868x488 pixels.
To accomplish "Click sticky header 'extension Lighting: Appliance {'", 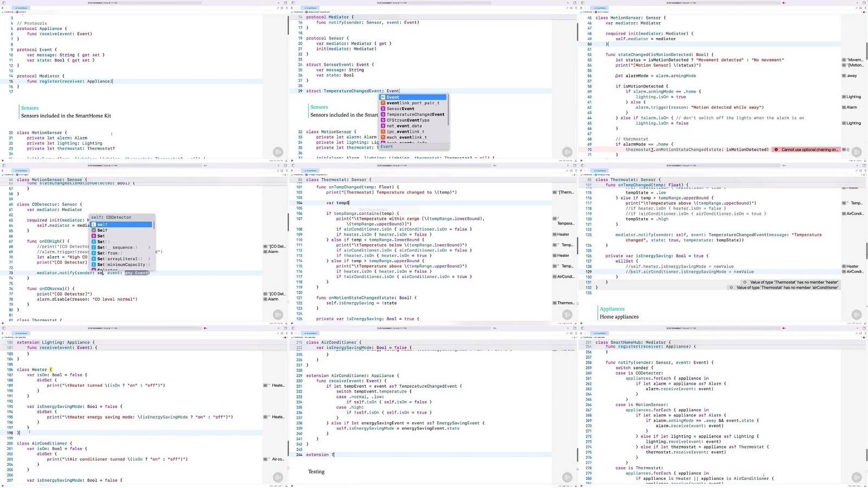I will (56, 343).
